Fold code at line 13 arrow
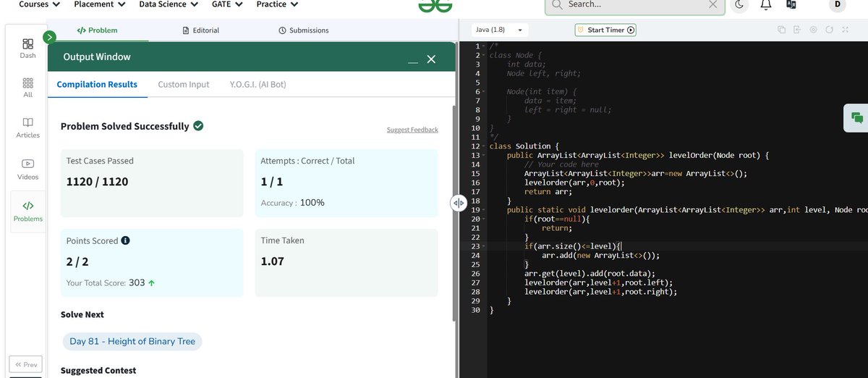This screenshot has width=868, height=378. tap(483, 155)
